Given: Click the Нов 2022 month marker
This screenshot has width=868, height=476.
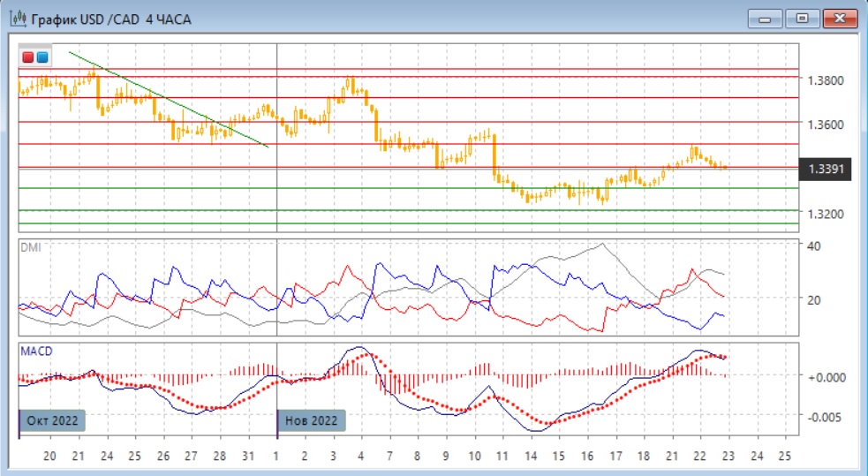Looking at the screenshot, I should click(311, 420).
